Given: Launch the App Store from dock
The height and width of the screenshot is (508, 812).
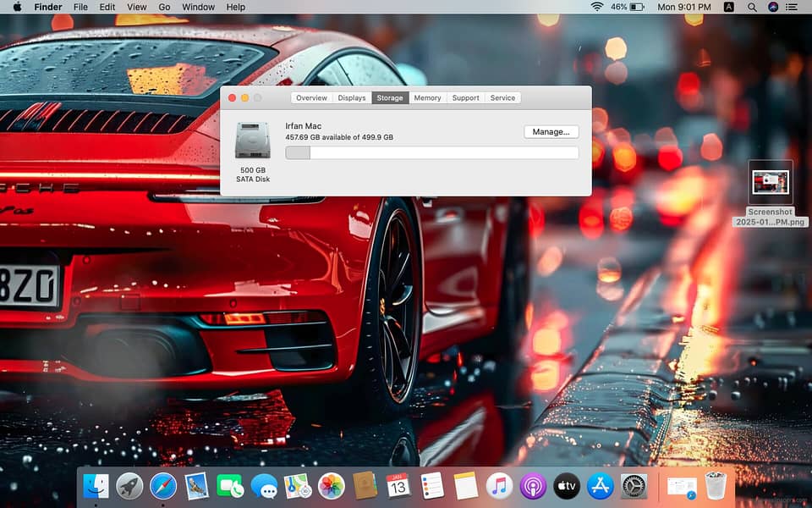Looking at the screenshot, I should [600, 486].
